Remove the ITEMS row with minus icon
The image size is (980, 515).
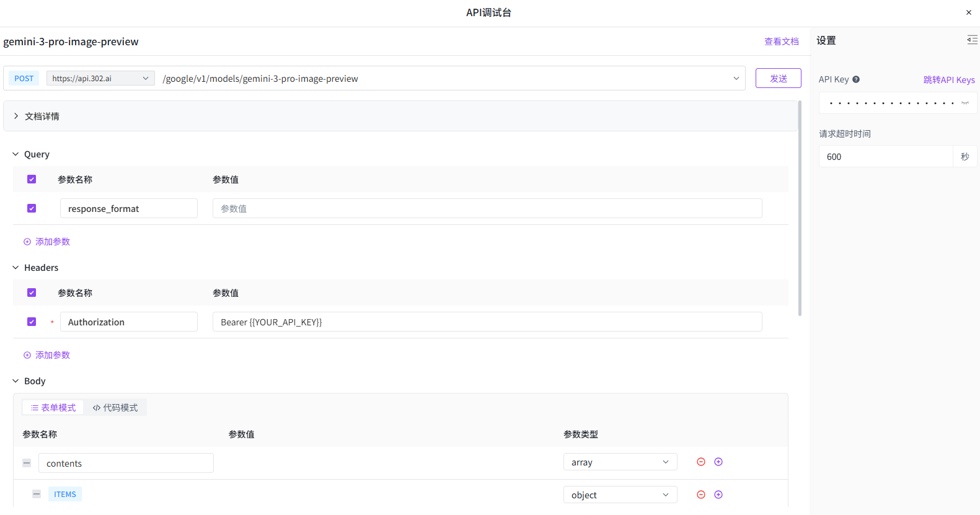pyautogui.click(x=701, y=495)
